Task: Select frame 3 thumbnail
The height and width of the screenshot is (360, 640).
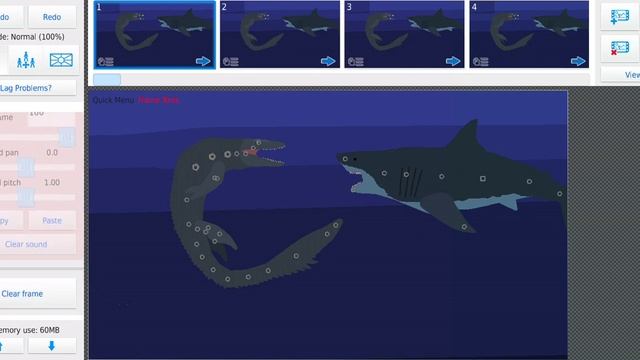Action: click(x=404, y=35)
